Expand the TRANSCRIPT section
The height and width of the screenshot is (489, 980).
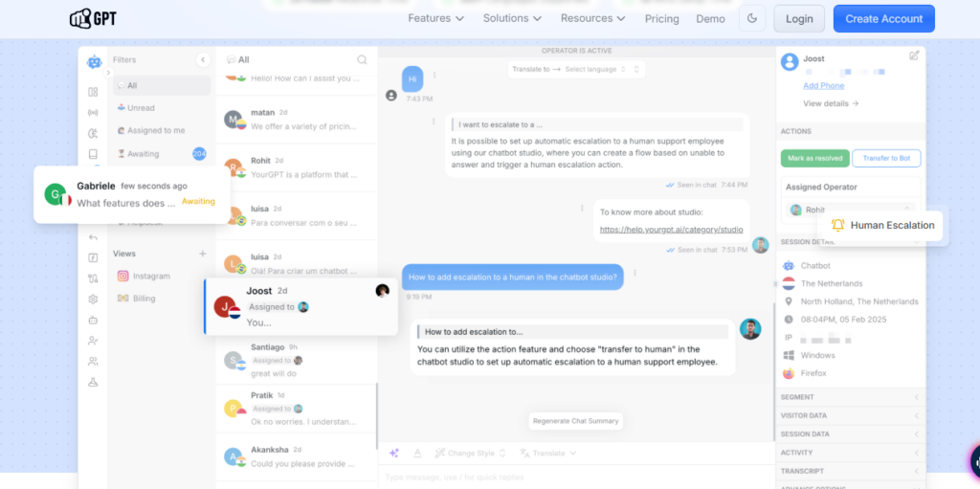pyautogui.click(x=850, y=471)
